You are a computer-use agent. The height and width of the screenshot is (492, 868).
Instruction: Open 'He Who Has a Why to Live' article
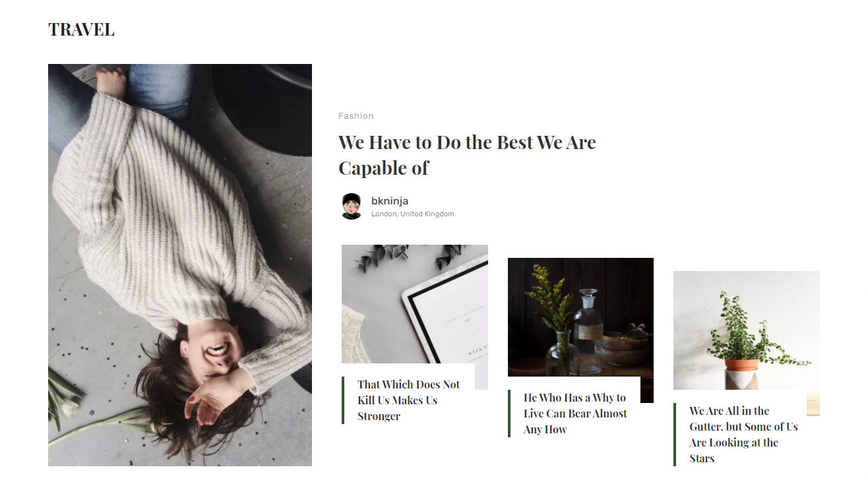pos(575,414)
